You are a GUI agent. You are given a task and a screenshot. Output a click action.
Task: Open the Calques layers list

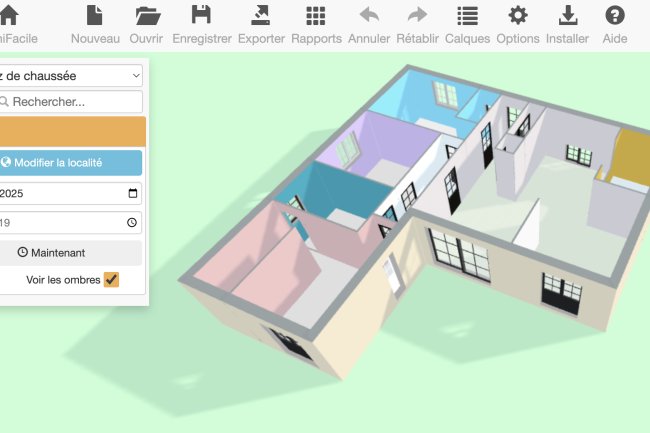point(467,25)
